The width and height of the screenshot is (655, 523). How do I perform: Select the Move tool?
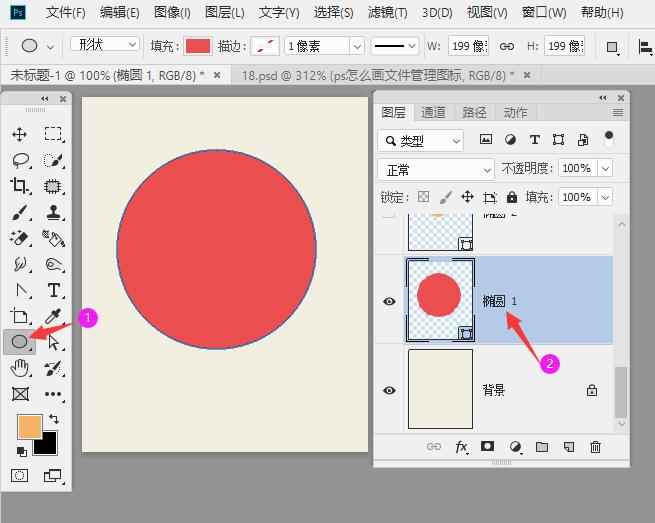[19, 134]
